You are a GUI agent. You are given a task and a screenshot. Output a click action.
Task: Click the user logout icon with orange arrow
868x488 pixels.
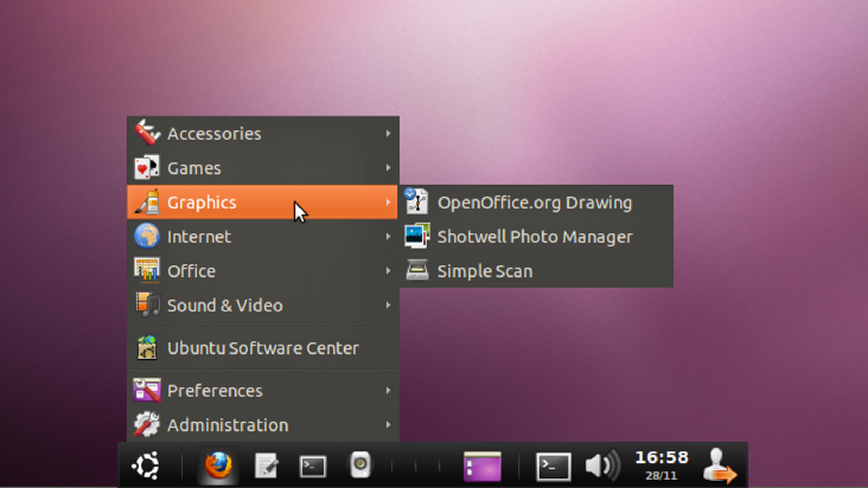pyautogui.click(x=719, y=465)
